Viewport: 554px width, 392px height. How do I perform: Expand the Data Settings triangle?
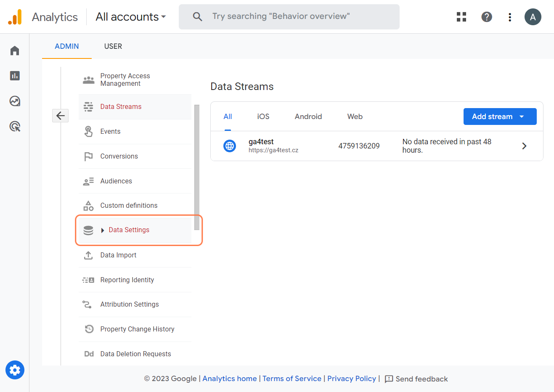click(x=103, y=230)
